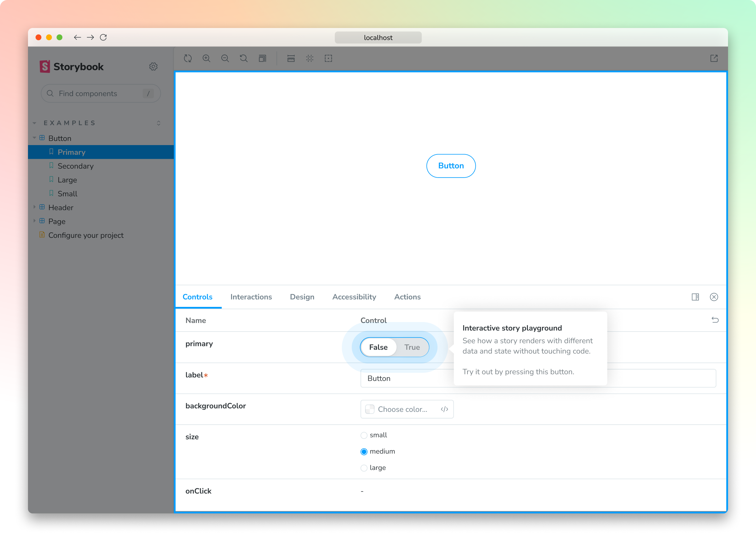756x542 pixels.
Task: Open Storybook settings via the gear icon
Action: tap(153, 66)
